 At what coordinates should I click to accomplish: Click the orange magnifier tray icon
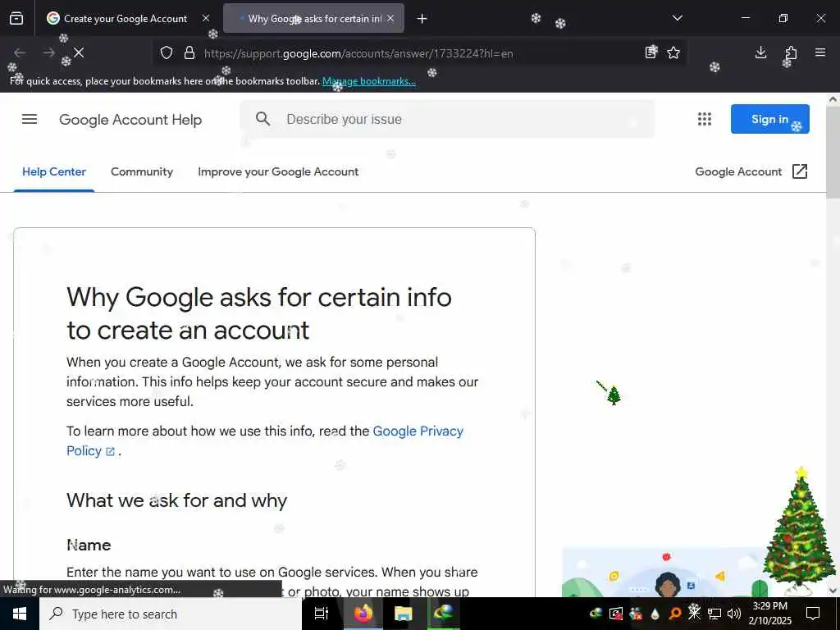click(675, 614)
